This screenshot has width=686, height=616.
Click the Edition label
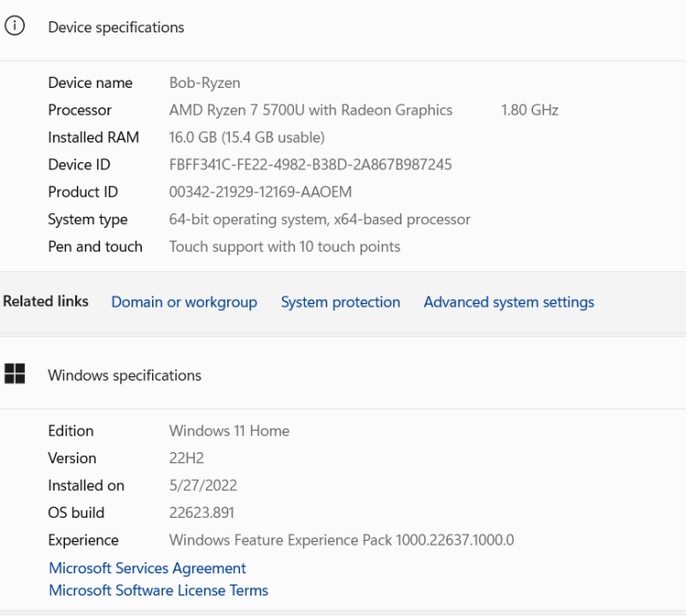pyautogui.click(x=70, y=431)
